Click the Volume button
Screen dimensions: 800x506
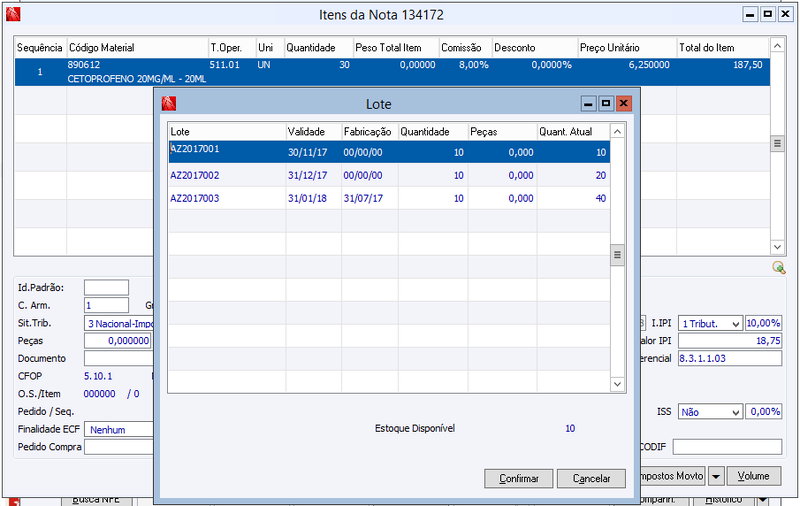754,476
